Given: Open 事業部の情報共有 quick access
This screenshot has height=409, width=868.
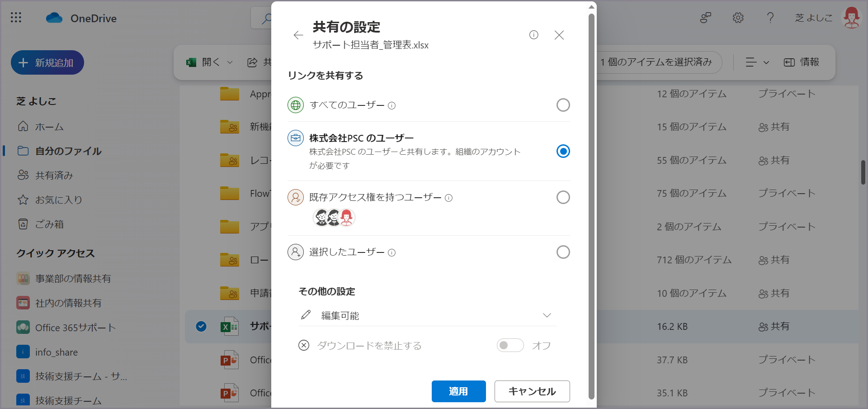Looking at the screenshot, I should pos(64,279).
